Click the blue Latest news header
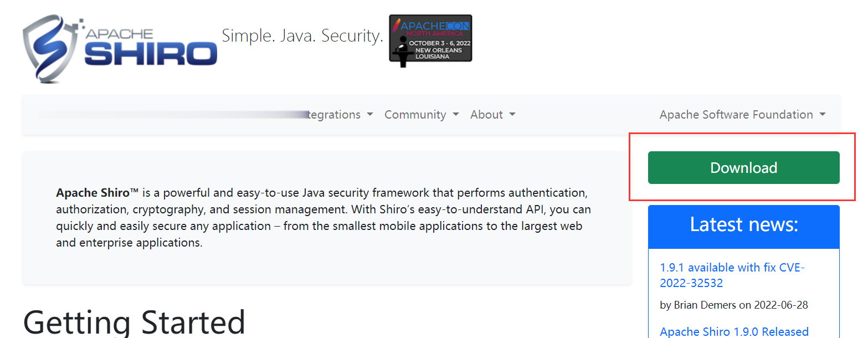 pyautogui.click(x=743, y=225)
